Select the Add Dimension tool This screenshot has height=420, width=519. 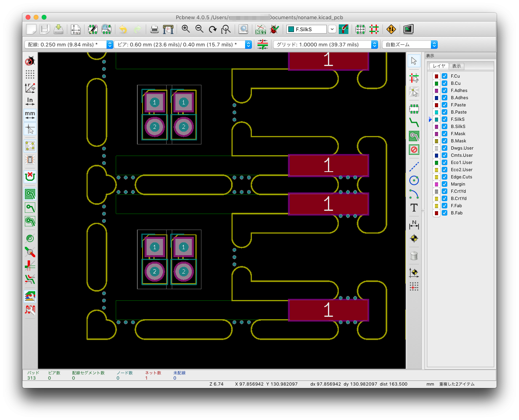click(414, 224)
